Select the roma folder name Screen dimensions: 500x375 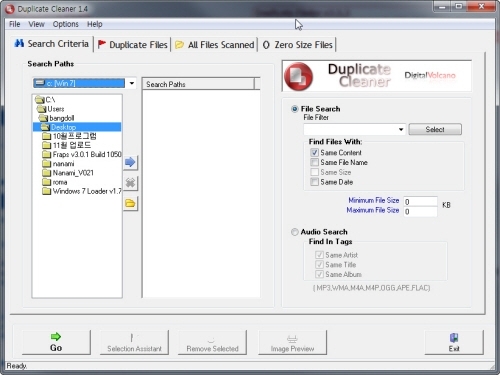pyautogui.click(x=60, y=182)
